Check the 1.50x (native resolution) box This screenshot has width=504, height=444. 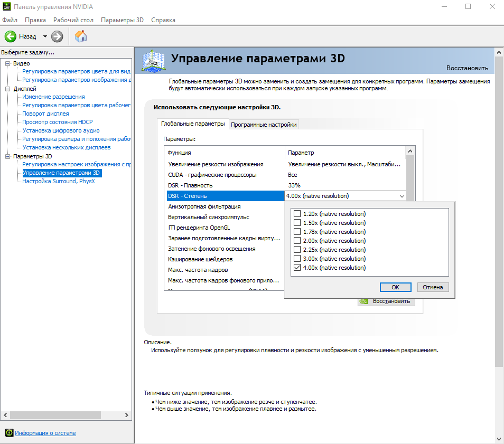pyautogui.click(x=297, y=223)
